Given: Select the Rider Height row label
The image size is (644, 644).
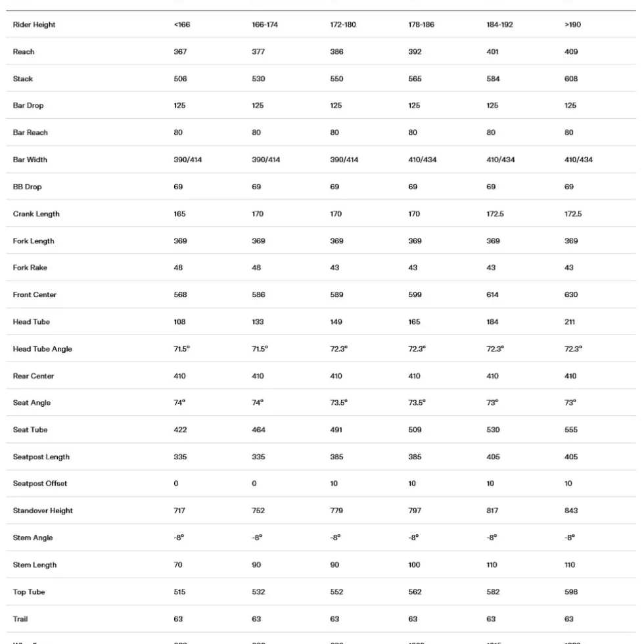Looking at the screenshot, I should pyautogui.click(x=34, y=25).
